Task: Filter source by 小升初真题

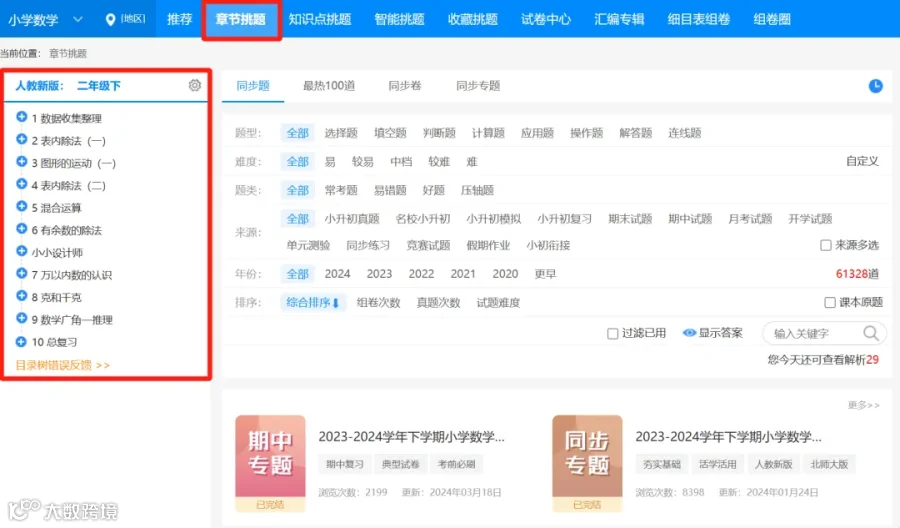Action: pyautogui.click(x=352, y=219)
